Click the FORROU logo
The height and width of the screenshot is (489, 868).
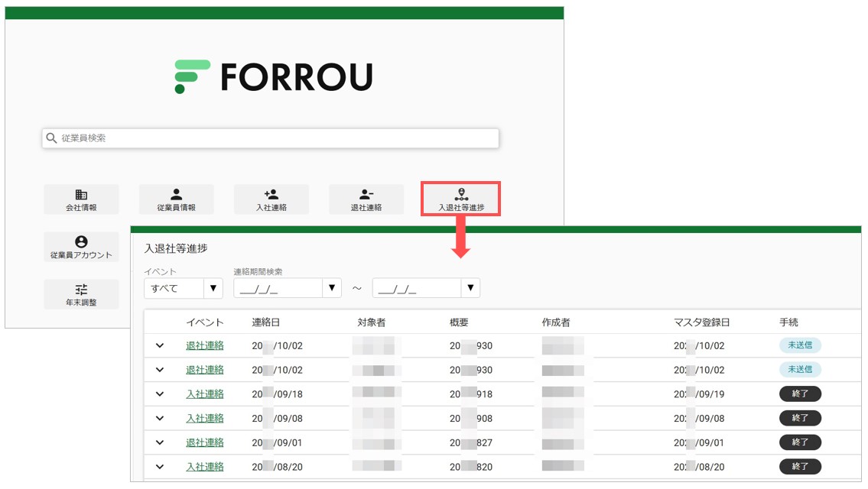click(x=274, y=76)
